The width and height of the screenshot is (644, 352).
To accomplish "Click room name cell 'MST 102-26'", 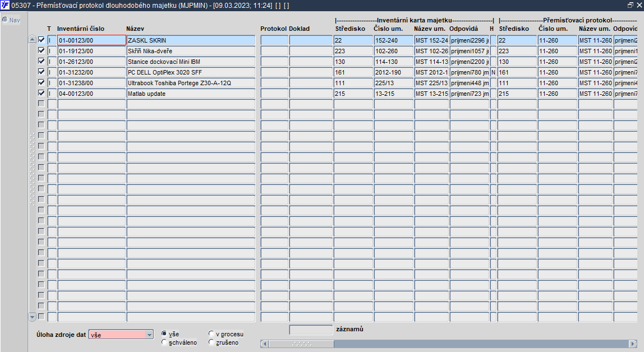I will tap(431, 51).
